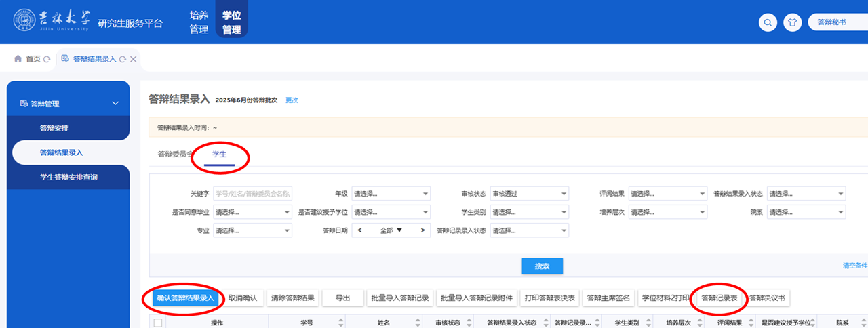Click the home icon beside 首页

[x=18, y=59]
